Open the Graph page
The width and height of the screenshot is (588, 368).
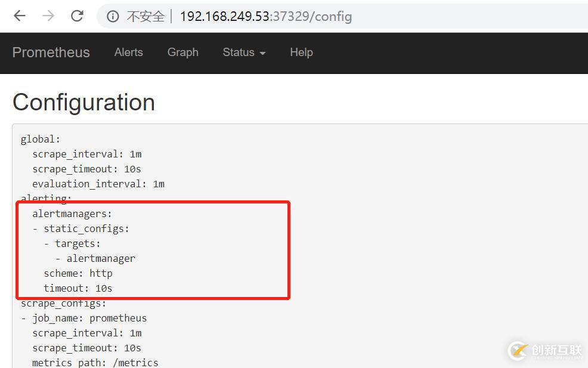(x=182, y=52)
